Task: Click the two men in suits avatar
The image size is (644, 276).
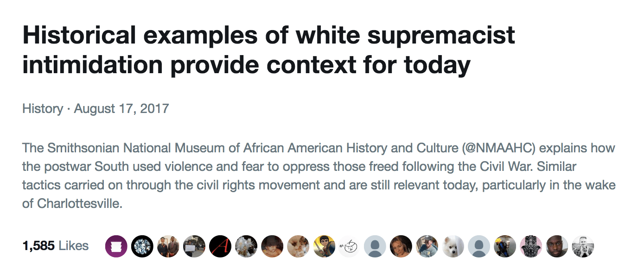Action: click(x=168, y=246)
